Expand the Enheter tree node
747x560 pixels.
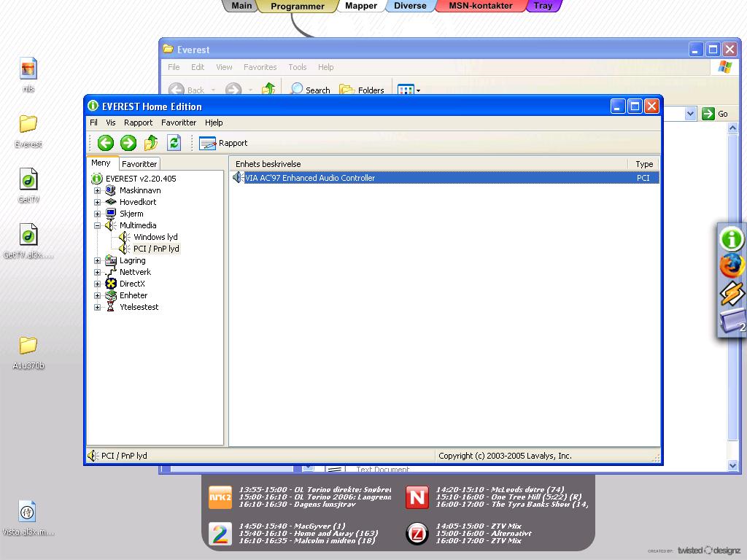(x=97, y=295)
